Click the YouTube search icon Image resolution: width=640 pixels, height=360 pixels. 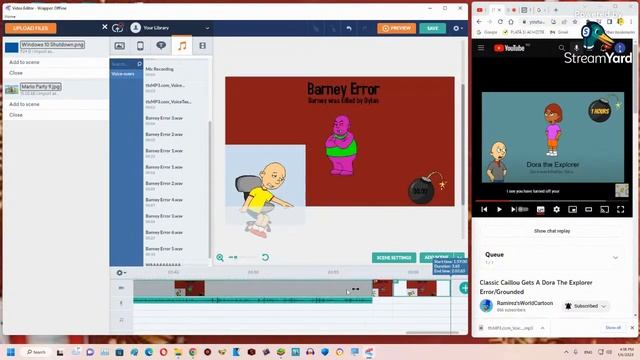(562, 48)
